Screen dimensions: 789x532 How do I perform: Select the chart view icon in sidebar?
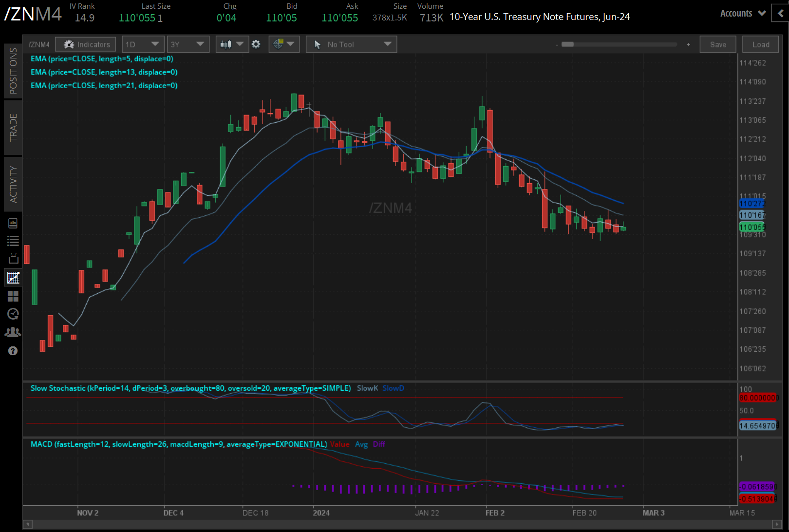13,278
